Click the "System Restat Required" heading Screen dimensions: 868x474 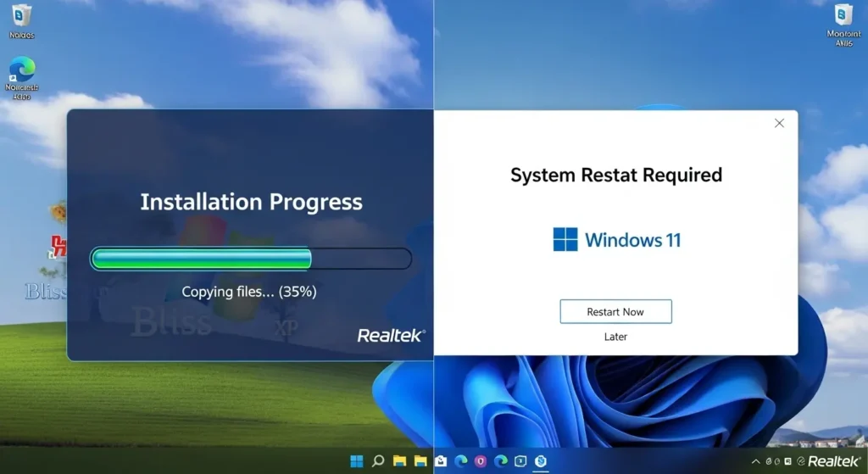click(616, 175)
